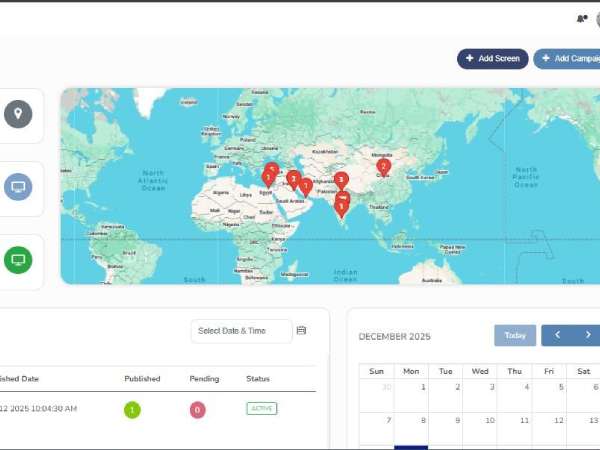Select December 11 on the calendar

click(x=514, y=429)
